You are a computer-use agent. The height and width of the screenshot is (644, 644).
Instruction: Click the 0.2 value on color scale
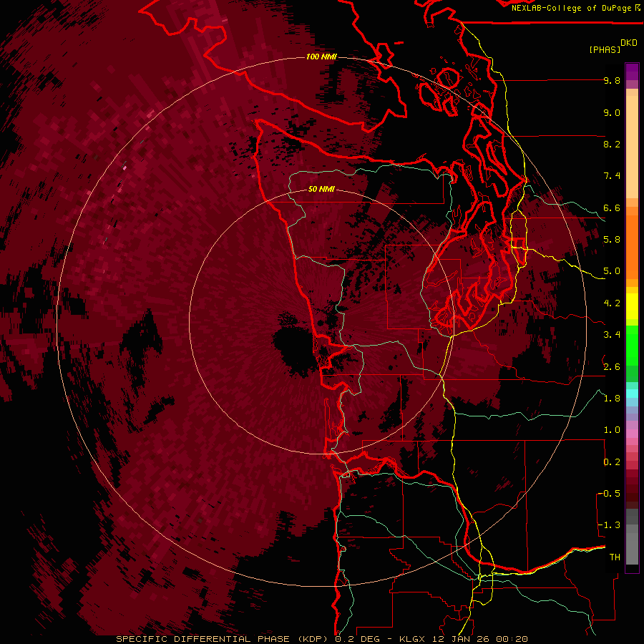612,462
